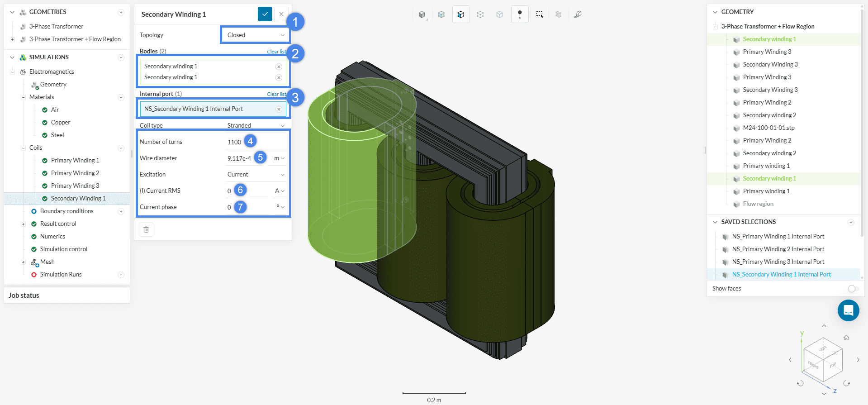Viewport: 868px width, 405px height.
Task: Rotate view counterclockwise near orientation cube
Action: 800,383
